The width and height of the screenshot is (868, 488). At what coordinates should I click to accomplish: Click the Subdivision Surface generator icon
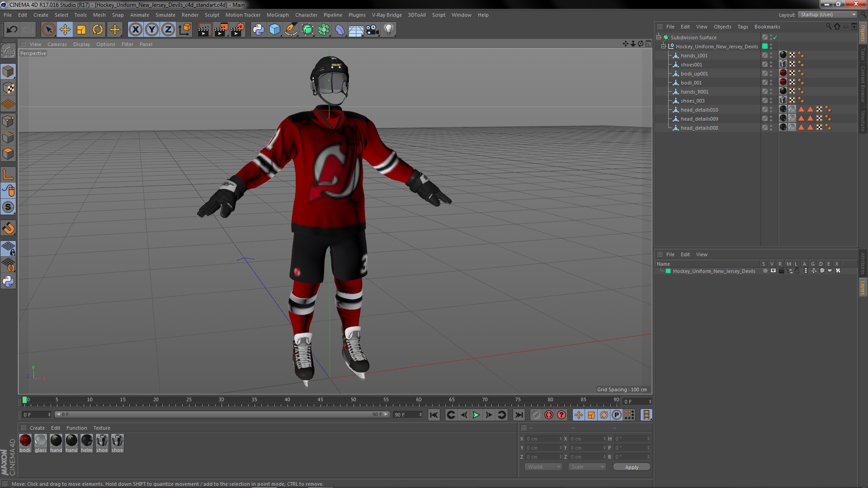point(307,30)
